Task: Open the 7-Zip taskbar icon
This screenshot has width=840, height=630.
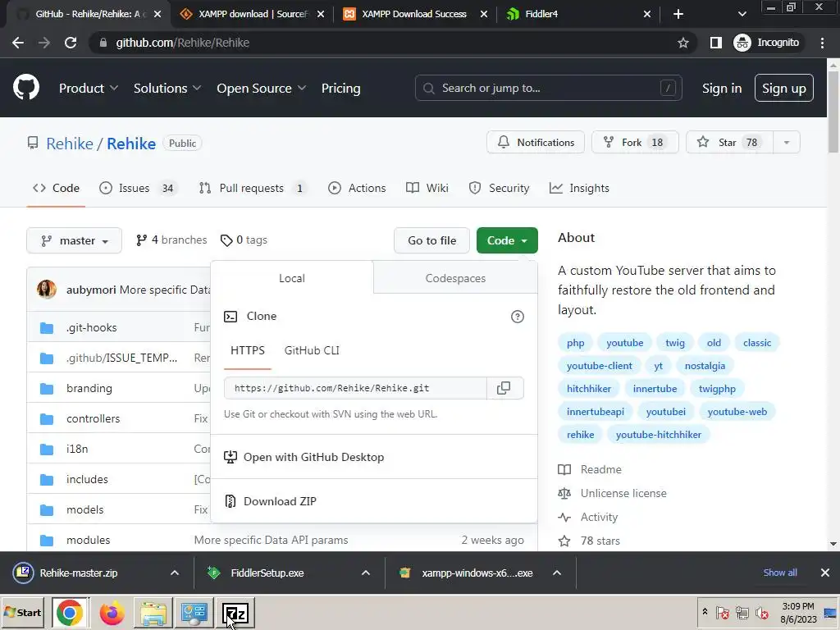Action: click(x=235, y=613)
